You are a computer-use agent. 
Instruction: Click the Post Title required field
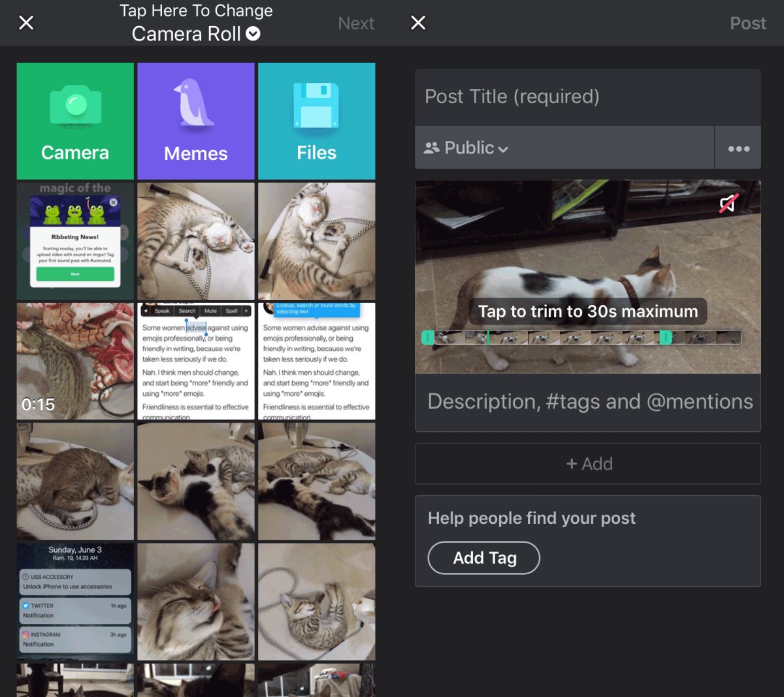pyautogui.click(x=587, y=96)
